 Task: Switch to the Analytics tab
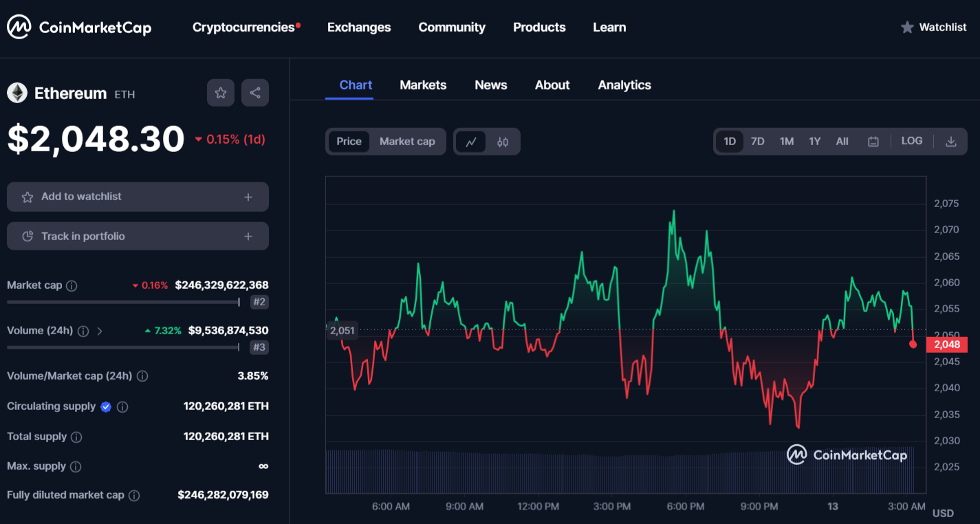click(624, 85)
